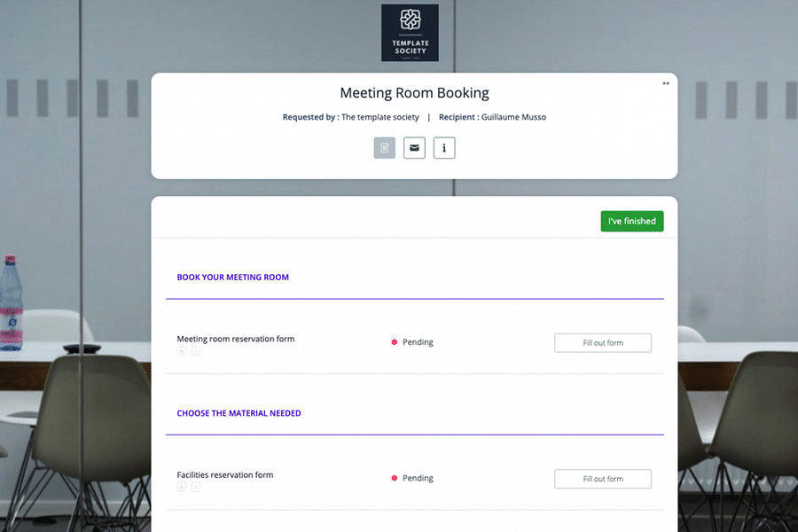Screen dimensions: 798x532
Task: Open the info icon under Facilities reservation form
Action: click(x=194, y=487)
